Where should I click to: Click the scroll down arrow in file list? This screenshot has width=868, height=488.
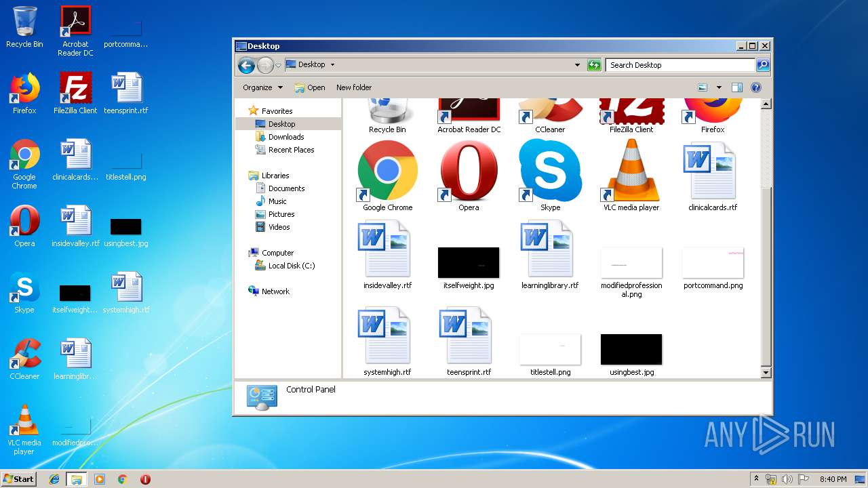tap(766, 373)
